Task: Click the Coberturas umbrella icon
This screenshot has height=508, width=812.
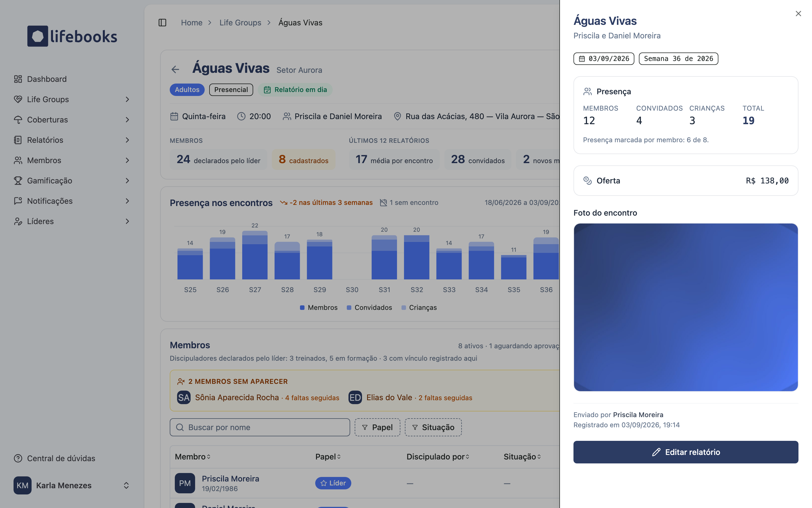Action: pyautogui.click(x=18, y=120)
